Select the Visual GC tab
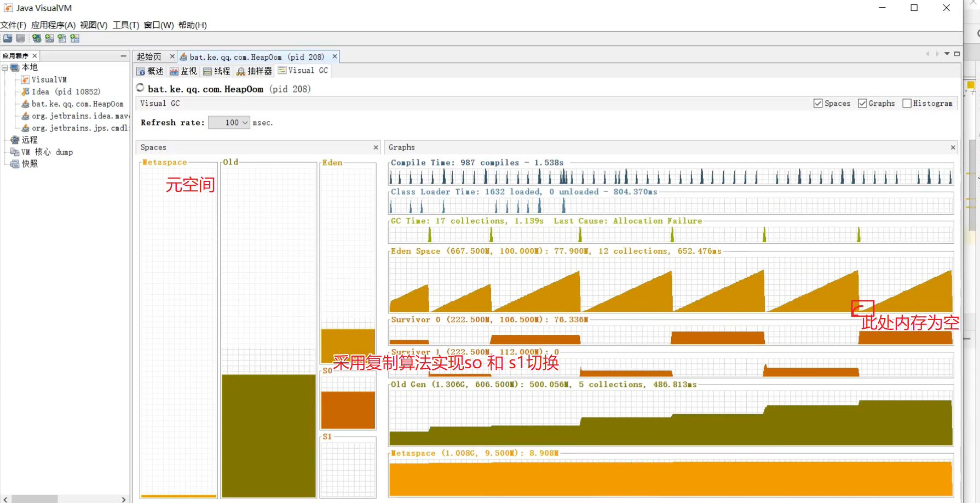The width and height of the screenshot is (980, 503). point(303,71)
